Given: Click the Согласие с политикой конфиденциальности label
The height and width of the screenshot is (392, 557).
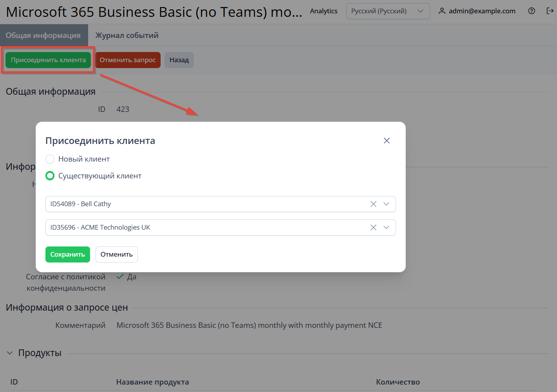Looking at the screenshot, I should [66, 282].
